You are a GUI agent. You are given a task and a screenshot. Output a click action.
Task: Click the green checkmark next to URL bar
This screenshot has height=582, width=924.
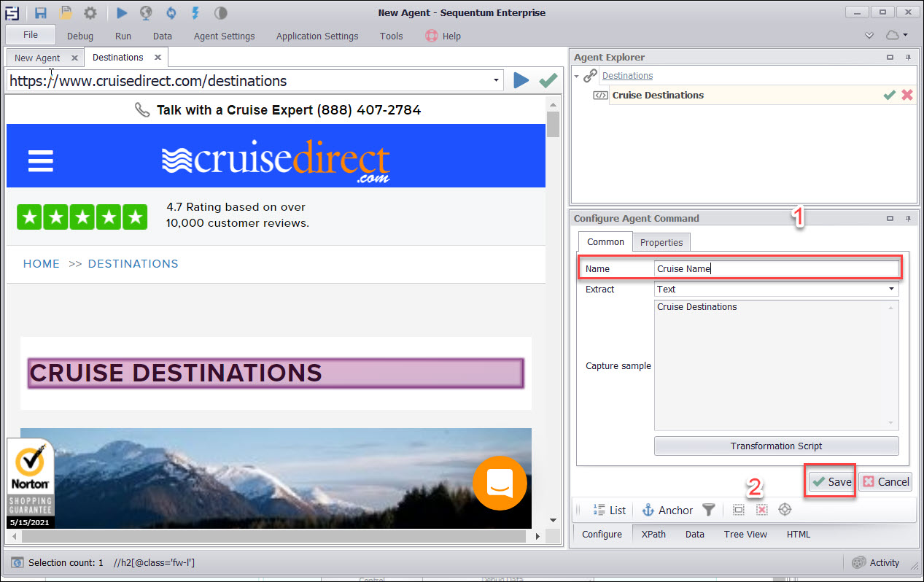pos(548,80)
